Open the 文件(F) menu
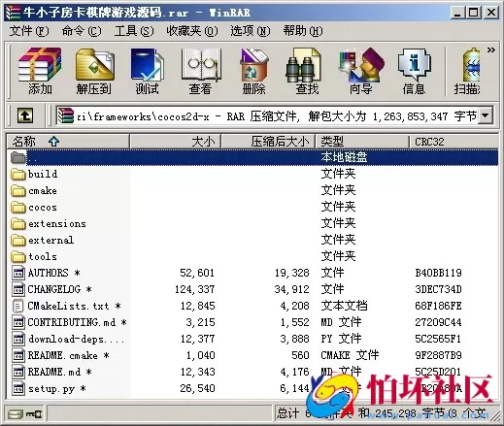The width and height of the screenshot is (504, 426). tap(29, 31)
